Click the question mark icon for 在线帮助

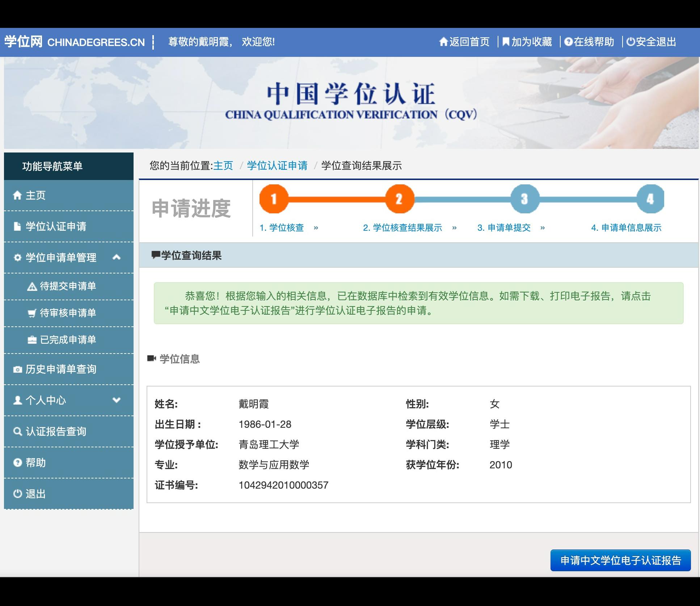tap(568, 42)
